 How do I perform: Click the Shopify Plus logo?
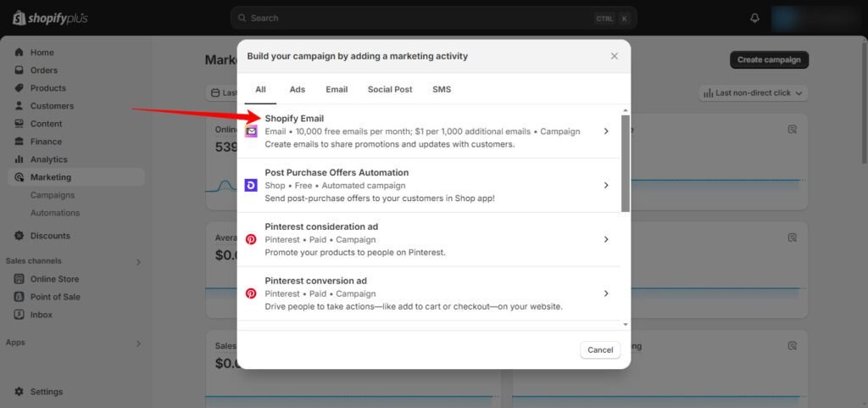[50, 19]
